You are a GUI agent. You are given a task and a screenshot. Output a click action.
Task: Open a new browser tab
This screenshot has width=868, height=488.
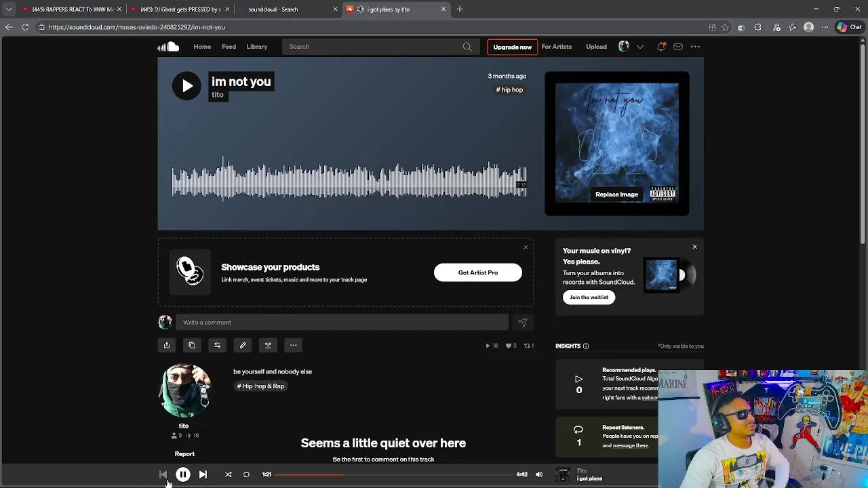click(460, 9)
